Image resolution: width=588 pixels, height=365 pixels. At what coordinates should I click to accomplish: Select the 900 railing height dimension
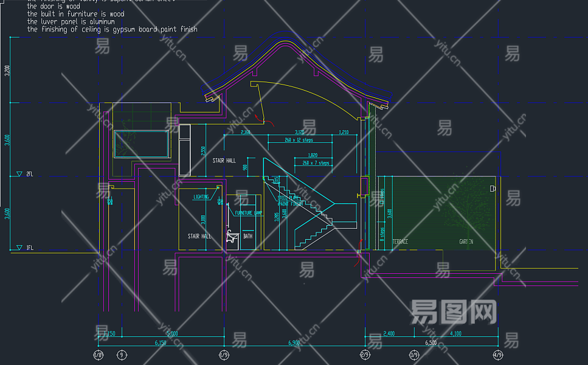[245, 167]
